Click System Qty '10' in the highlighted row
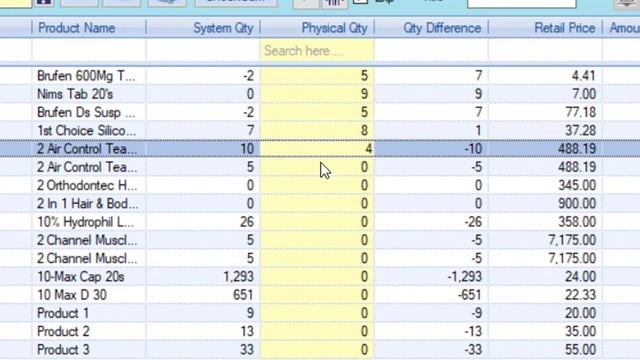Image resolution: width=640 pixels, height=360 pixels. 203,149
